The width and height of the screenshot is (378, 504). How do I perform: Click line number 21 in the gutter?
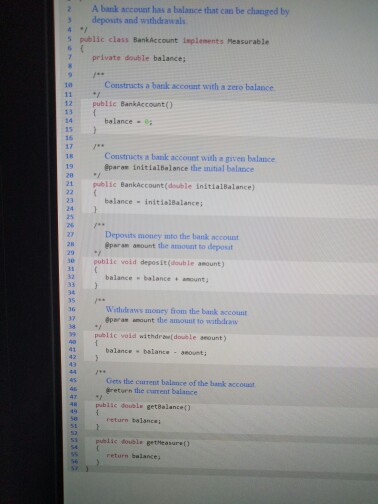pos(69,184)
